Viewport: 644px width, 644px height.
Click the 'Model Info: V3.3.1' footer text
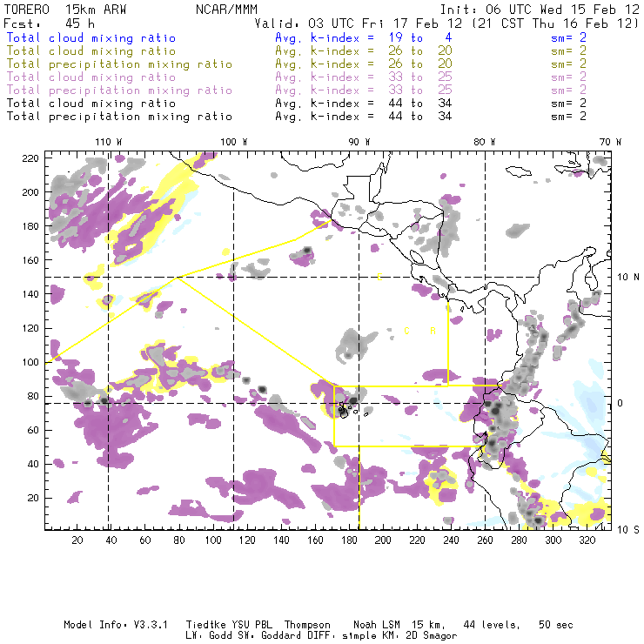(x=116, y=625)
